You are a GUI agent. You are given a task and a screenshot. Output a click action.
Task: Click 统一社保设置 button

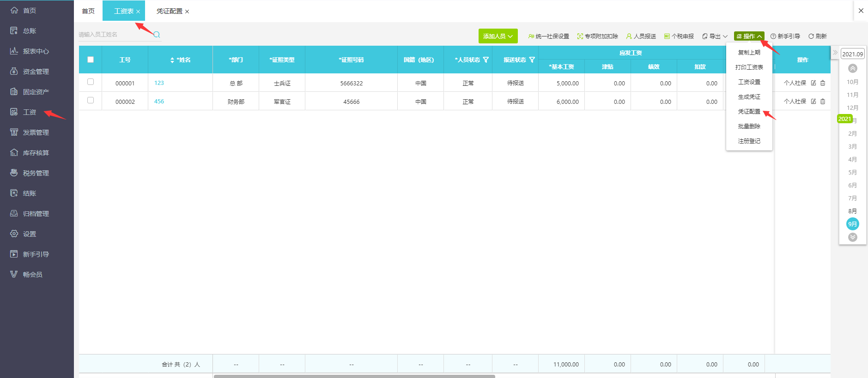point(549,36)
